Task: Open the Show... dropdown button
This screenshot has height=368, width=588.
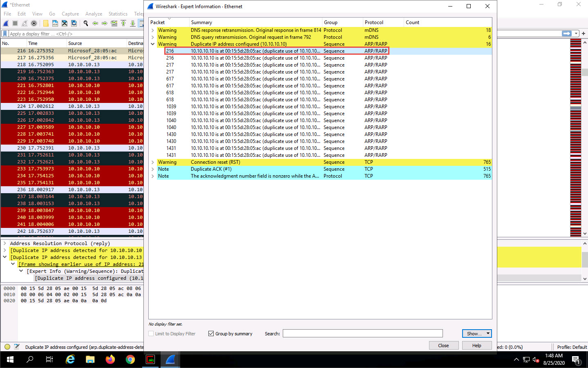Action: (x=477, y=334)
